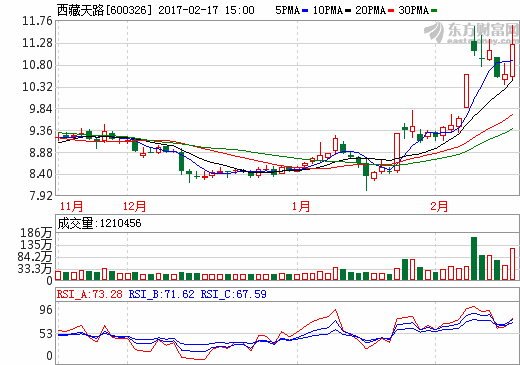Select the 5PMA legend label
The width and height of the screenshot is (520, 365).
click(287, 10)
